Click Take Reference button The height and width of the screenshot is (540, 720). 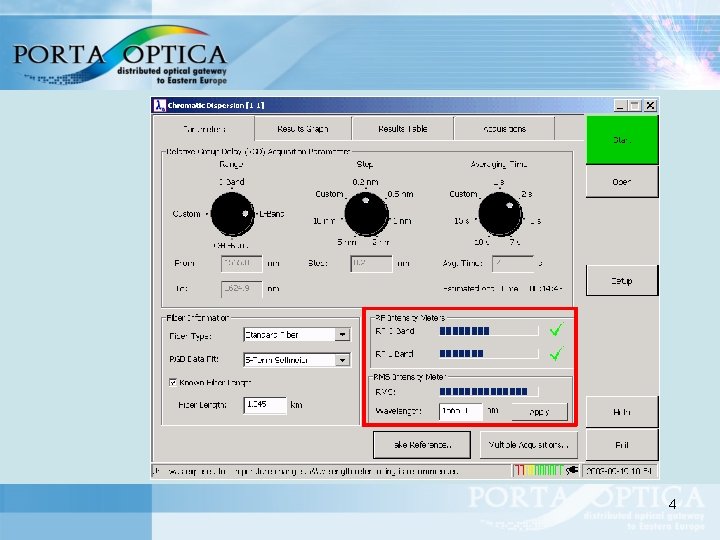(x=422, y=444)
